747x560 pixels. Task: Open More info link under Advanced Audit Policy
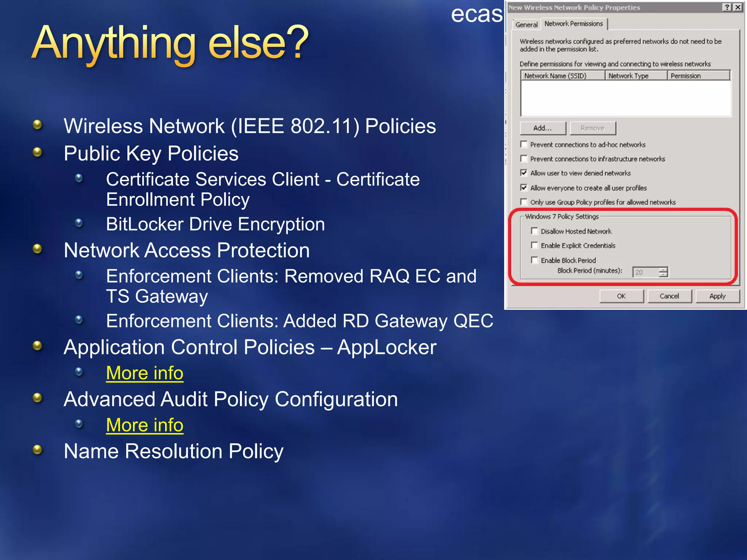pos(145,425)
